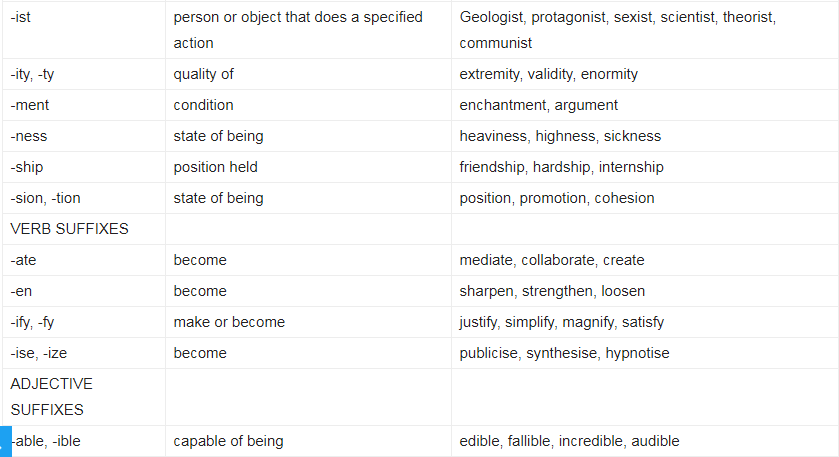Click the 'capable of being' meaning cell

click(x=308, y=441)
